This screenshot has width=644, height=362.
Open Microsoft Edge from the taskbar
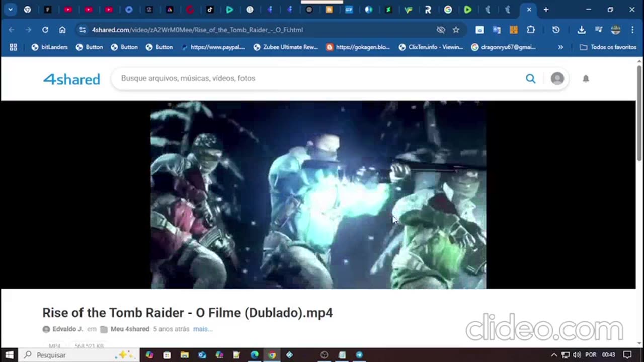[254, 355]
